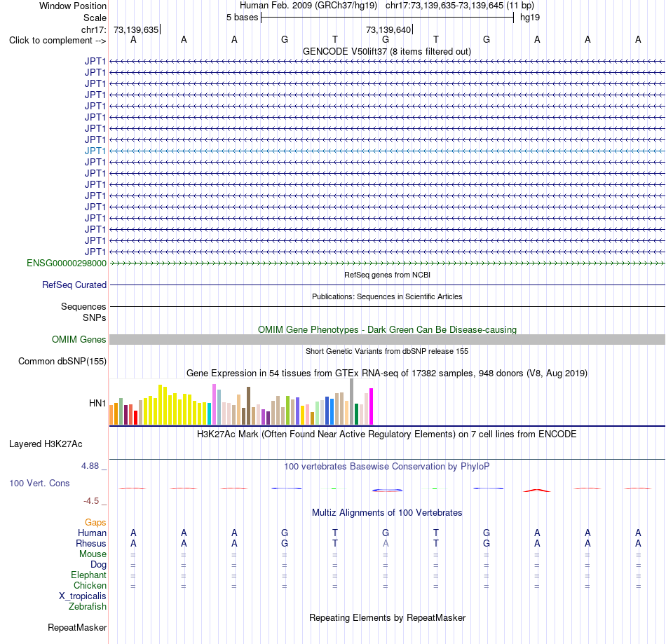Click the magenta bar in GTEx chart
Screen dimensions: 666x644
coord(372,406)
